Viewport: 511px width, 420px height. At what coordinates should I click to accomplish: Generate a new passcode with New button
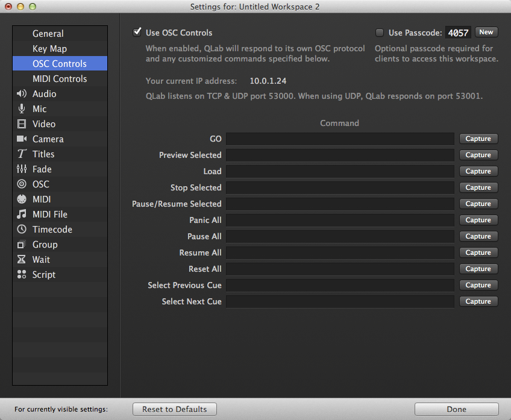486,32
